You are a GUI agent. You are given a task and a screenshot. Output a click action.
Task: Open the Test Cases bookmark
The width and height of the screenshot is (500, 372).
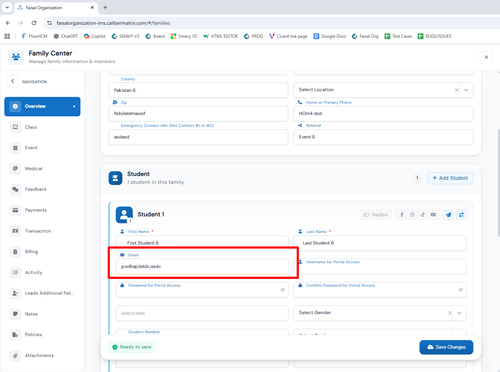pos(398,36)
